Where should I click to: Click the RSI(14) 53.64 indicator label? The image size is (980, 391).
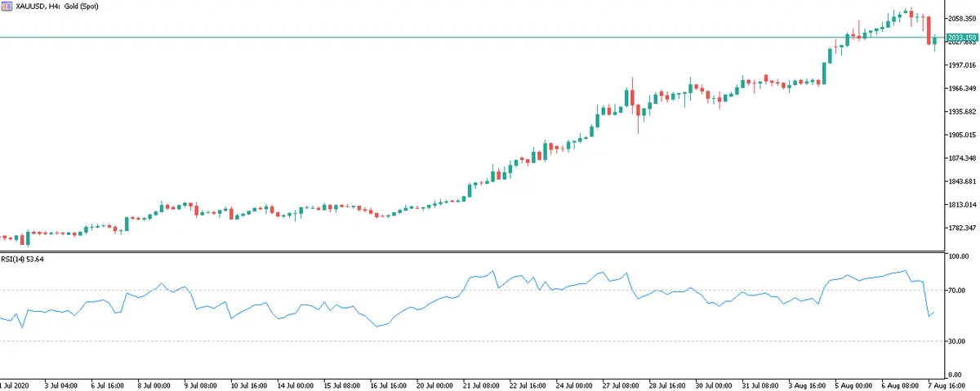(x=25, y=260)
